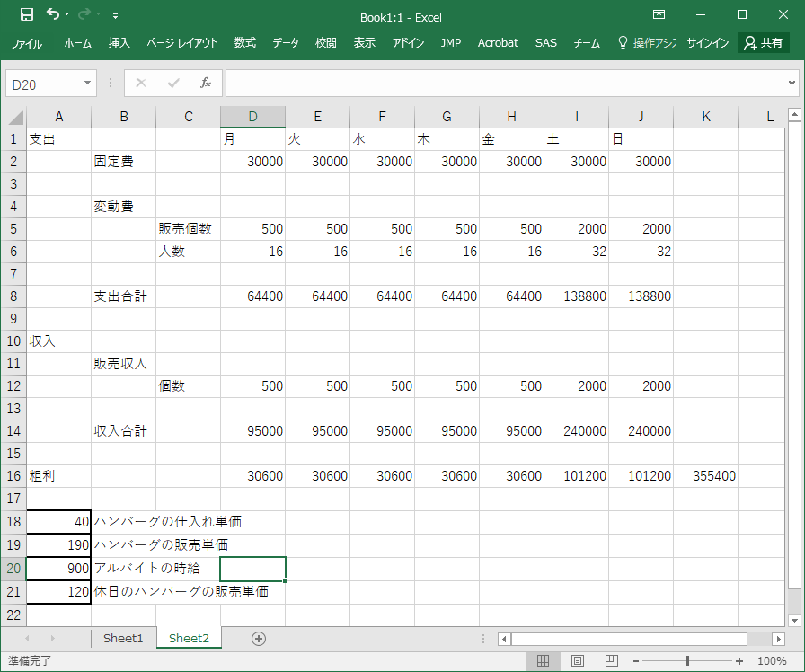Viewport: 805px width, 672px height.
Task: Click the サインイン sign-in link
Action: coord(709,43)
